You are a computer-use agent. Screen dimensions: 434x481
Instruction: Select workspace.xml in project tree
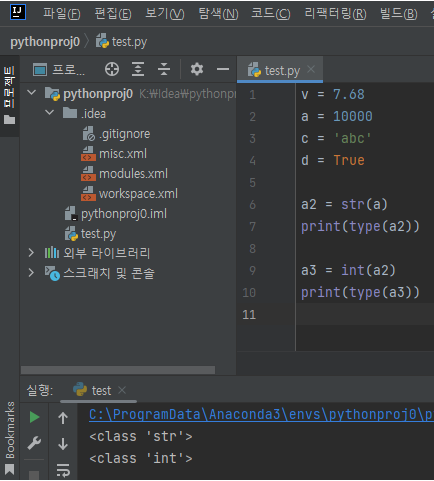(x=138, y=194)
